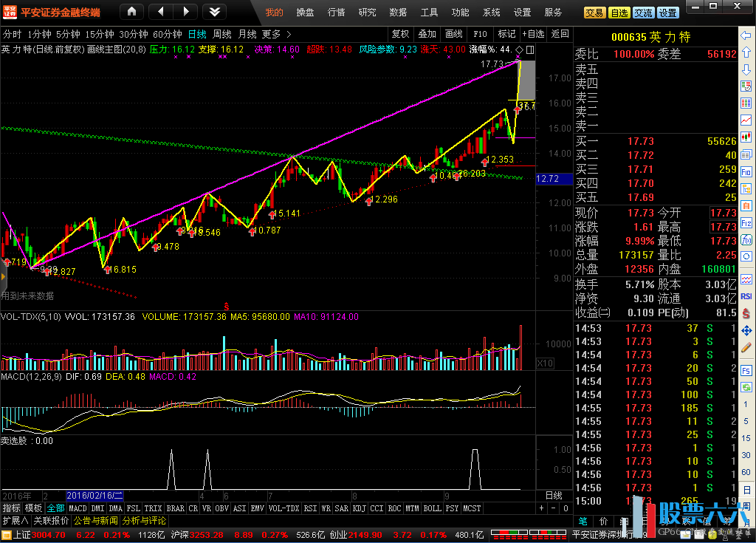Viewport: 756px width, 543px height.
Task: Click the F10 icon in right sidebar
Action: point(746,172)
